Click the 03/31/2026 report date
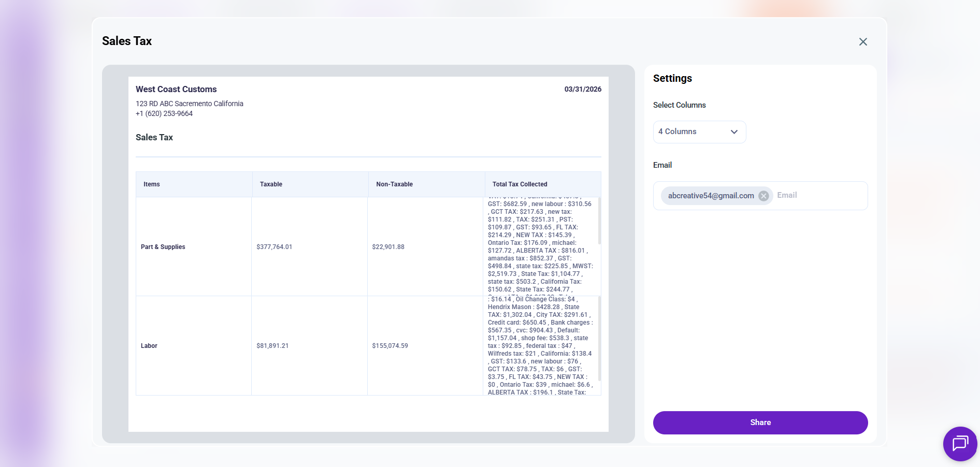Screen dimensions: 980x467 pos(583,90)
